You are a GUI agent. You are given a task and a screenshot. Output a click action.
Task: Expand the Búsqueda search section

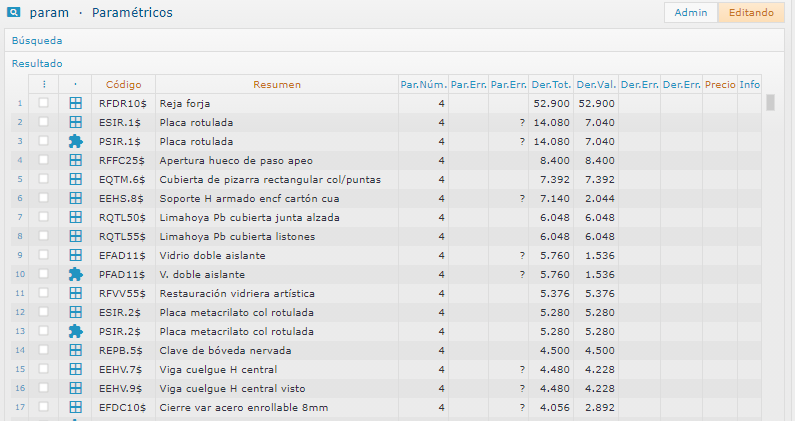tap(37, 41)
